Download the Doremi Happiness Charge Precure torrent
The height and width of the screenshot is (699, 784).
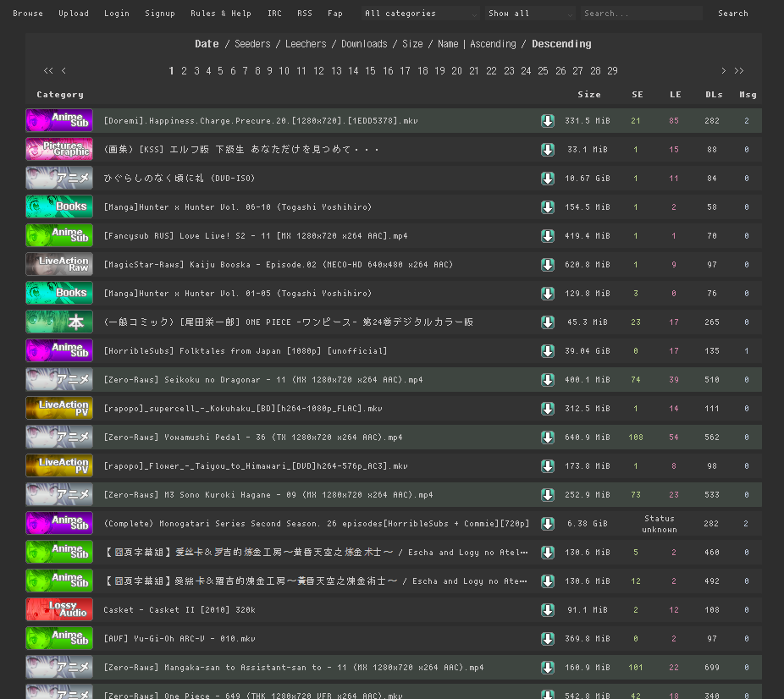[x=548, y=121]
